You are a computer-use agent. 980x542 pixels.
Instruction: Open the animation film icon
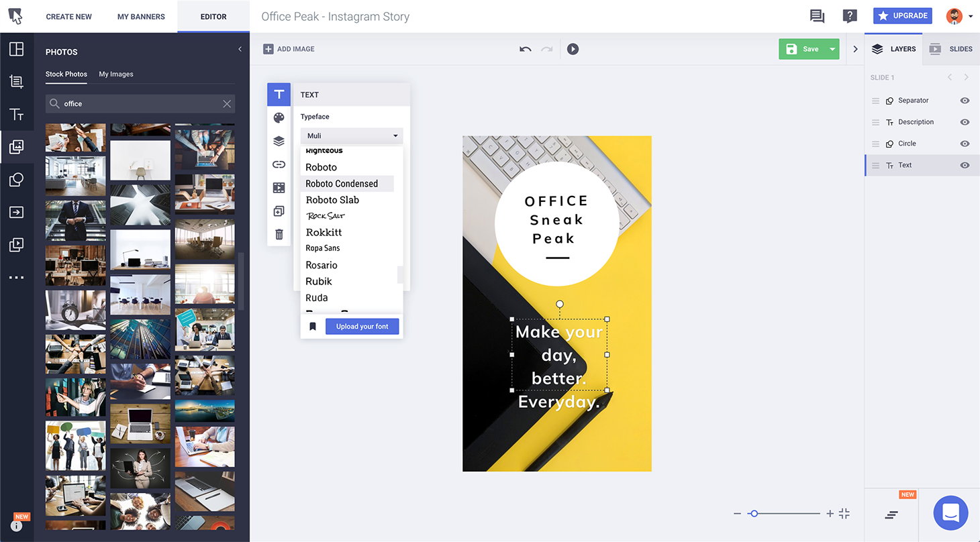[x=279, y=188]
